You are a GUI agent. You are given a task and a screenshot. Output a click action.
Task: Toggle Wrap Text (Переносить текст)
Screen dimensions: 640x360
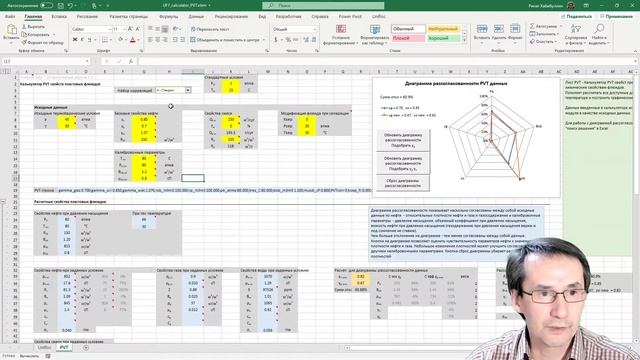click(210, 29)
